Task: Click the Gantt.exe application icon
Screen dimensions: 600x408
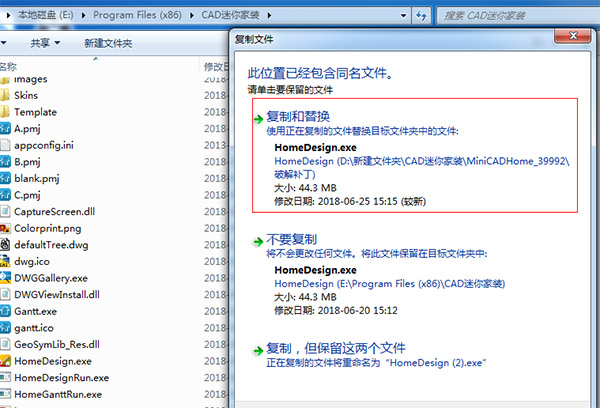Action: 5,311
